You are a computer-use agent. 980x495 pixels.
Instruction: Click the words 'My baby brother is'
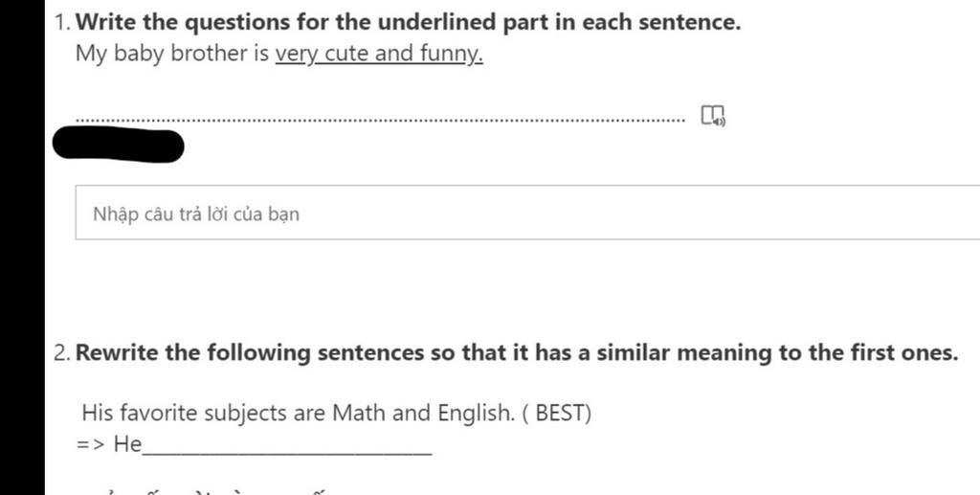pos(172,55)
